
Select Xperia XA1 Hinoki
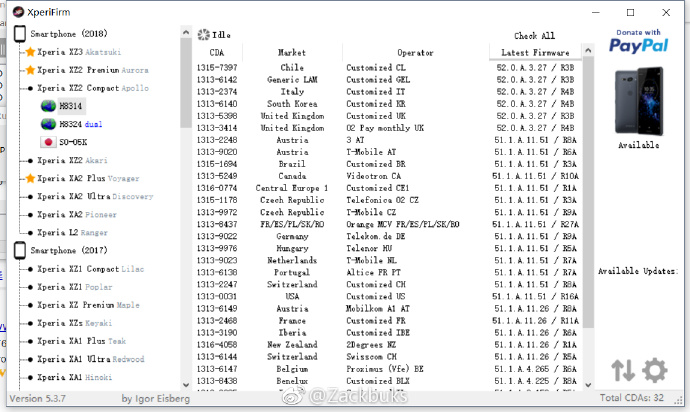coord(74,377)
